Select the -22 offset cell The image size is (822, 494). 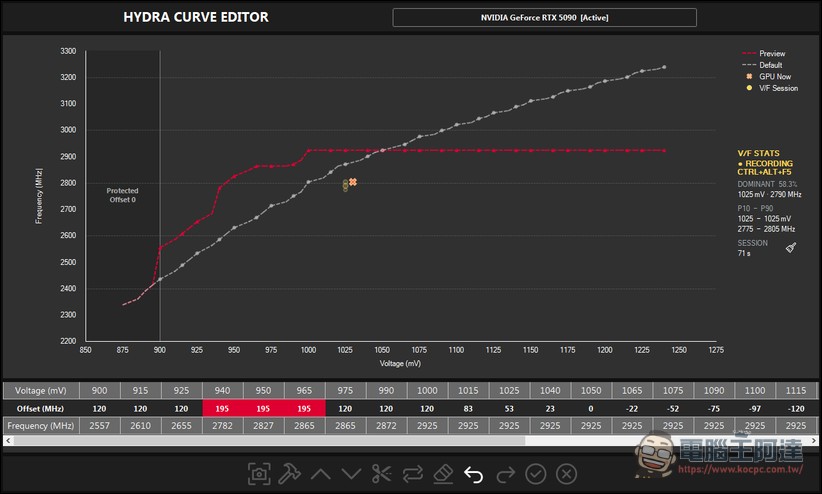tap(632, 409)
